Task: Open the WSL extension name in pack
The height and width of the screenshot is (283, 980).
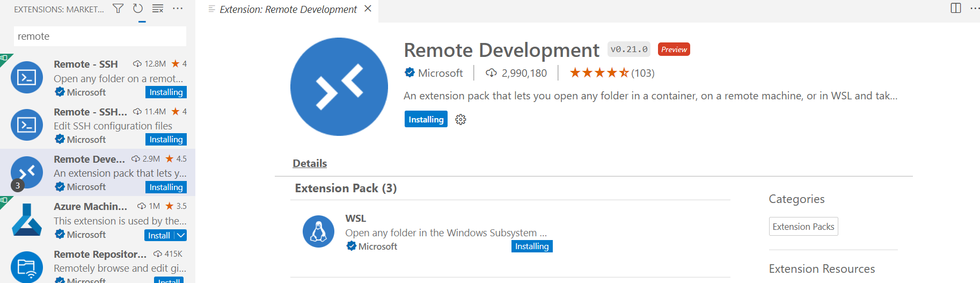Action: tap(356, 219)
